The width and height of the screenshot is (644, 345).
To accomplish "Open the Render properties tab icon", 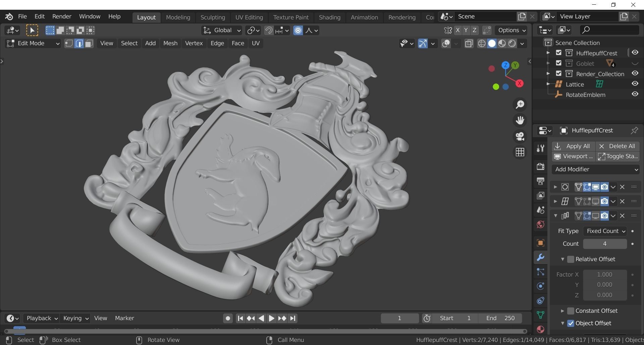I will [x=540, y=167].
